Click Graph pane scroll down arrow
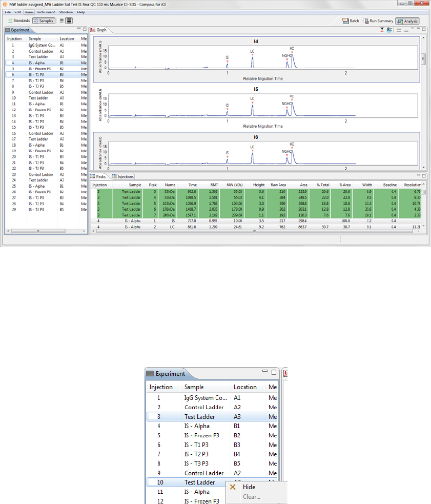This screenshot has height=504, width=431. (x=424, y=168)
